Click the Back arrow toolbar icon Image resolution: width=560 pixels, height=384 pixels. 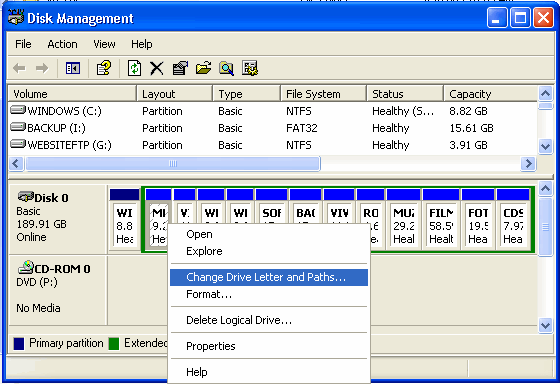(19, 68)
